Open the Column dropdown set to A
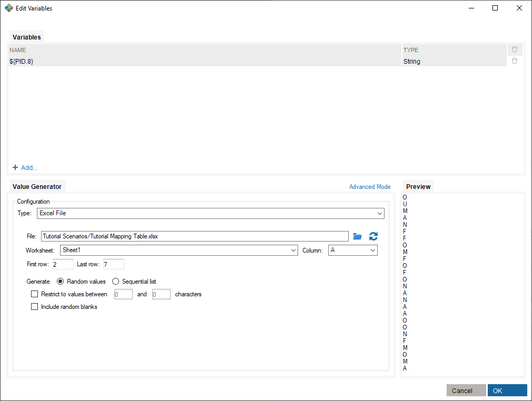 point(353,250)
